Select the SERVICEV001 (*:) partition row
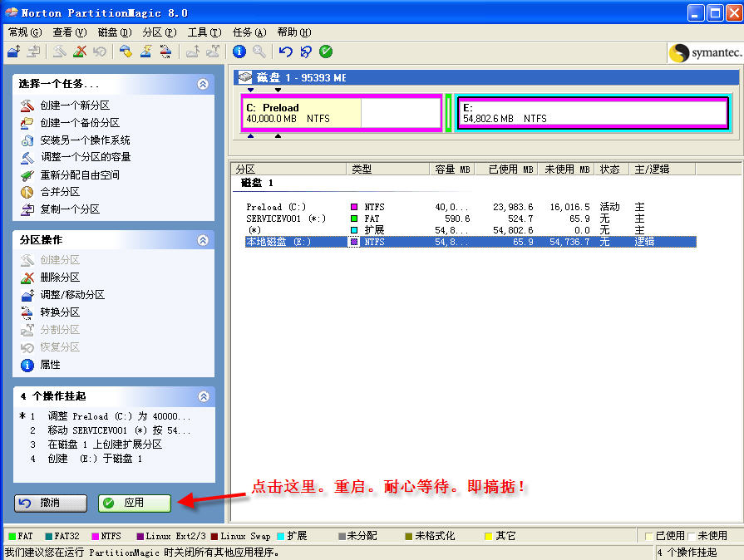The image size is (744, 560). point(470,219)
